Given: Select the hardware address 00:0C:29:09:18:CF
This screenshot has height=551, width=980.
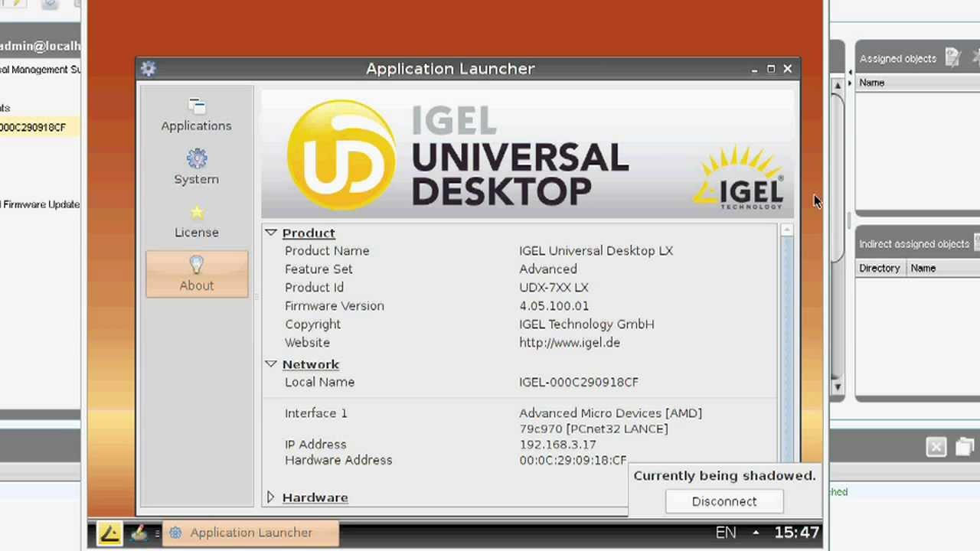Looking at the screenshot, I should (573, 460).
